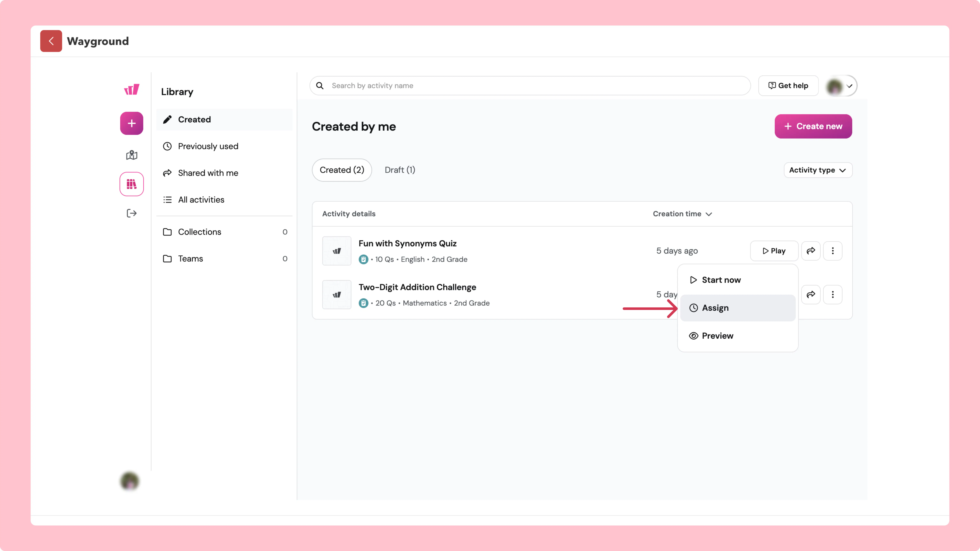This screenshot has height=551, width=980.
Task: Click the red back arrow button
Action: (x=51, y=41)
